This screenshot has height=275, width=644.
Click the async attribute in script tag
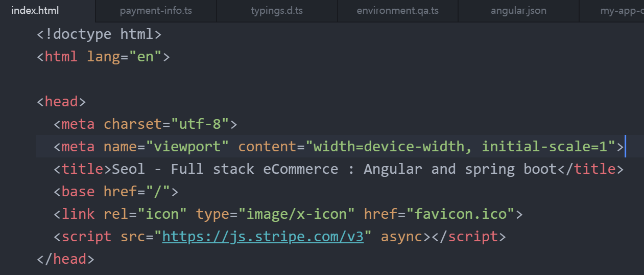pos(401,237)
